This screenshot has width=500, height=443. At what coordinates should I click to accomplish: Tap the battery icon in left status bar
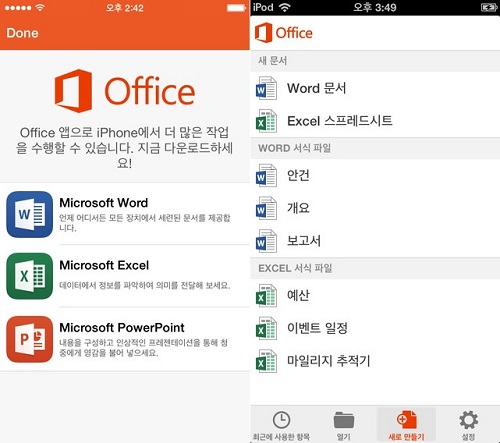pyautogui.click(x=236, y=8)
